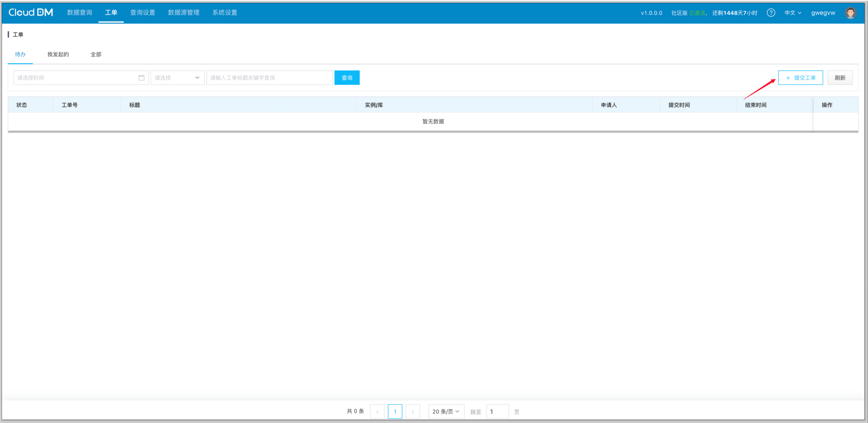Click the jump-to page number field
The height and width of the screenshot is (423, 868).
497,412
